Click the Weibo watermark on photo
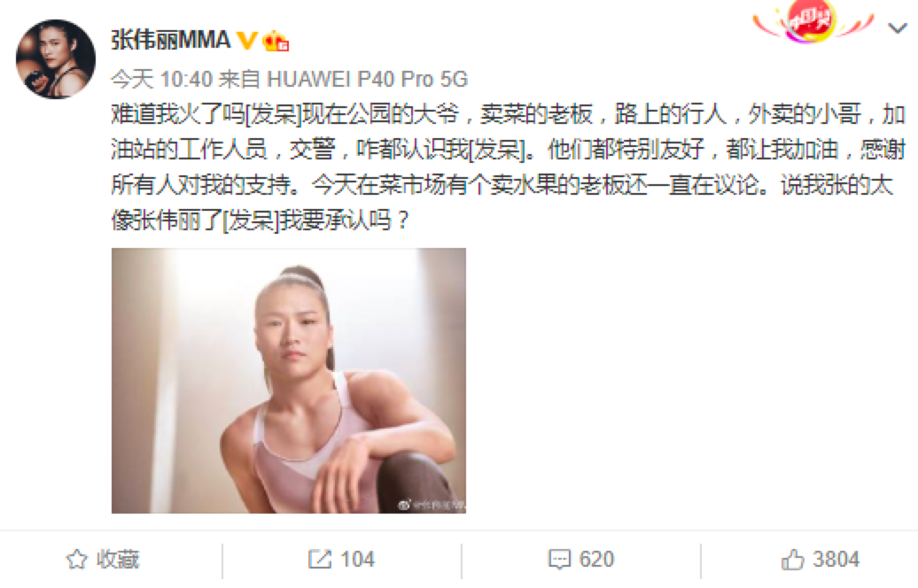 pos(432,505)
